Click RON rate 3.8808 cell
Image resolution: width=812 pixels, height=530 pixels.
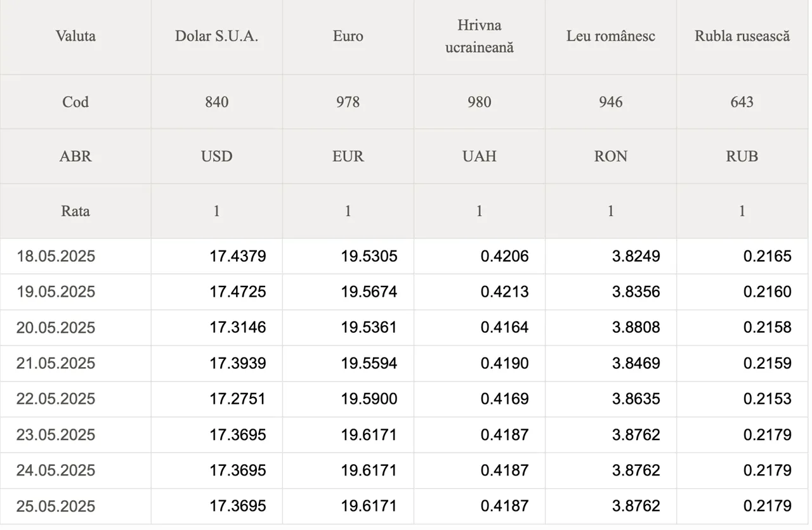[x=610, y=328]
